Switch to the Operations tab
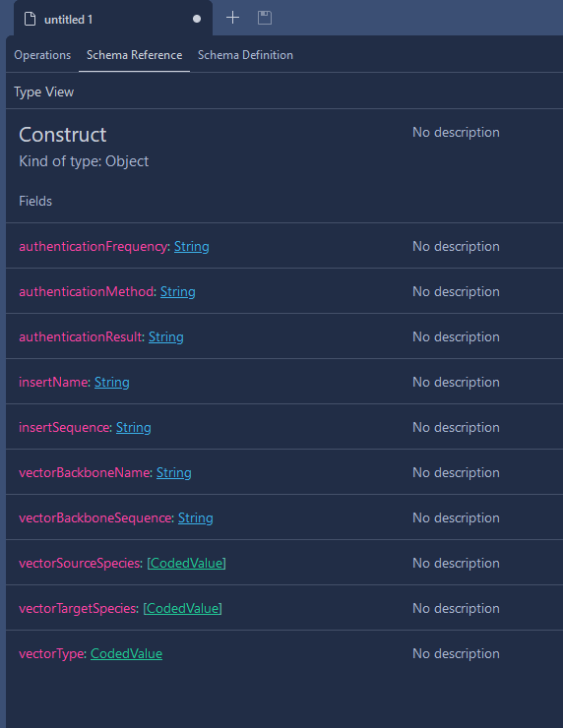563x728 pixels. [x=42, y=55]
